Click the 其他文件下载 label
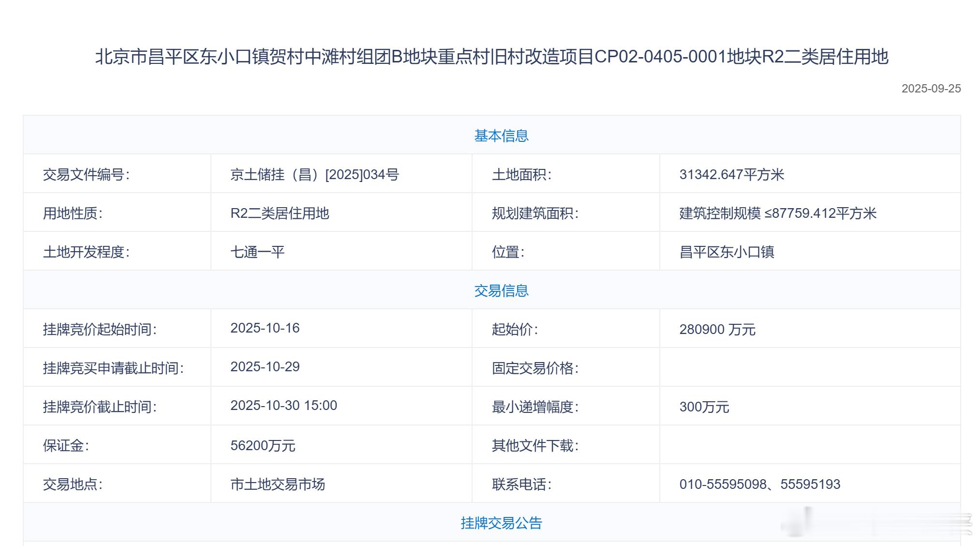Screen dimensions: 980x546 (x=535, y=445)
